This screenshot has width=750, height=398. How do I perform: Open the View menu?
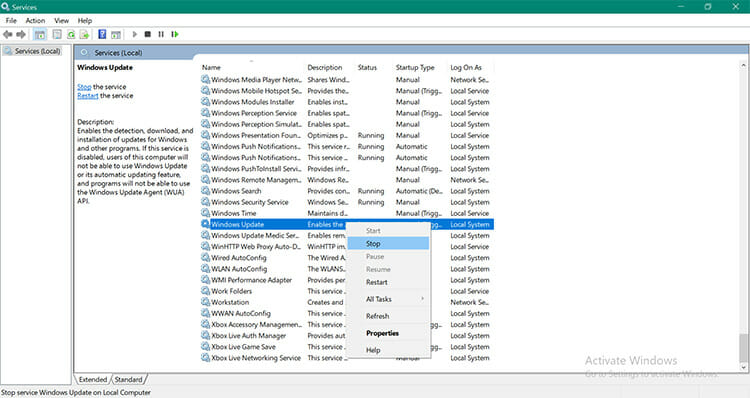62,21
